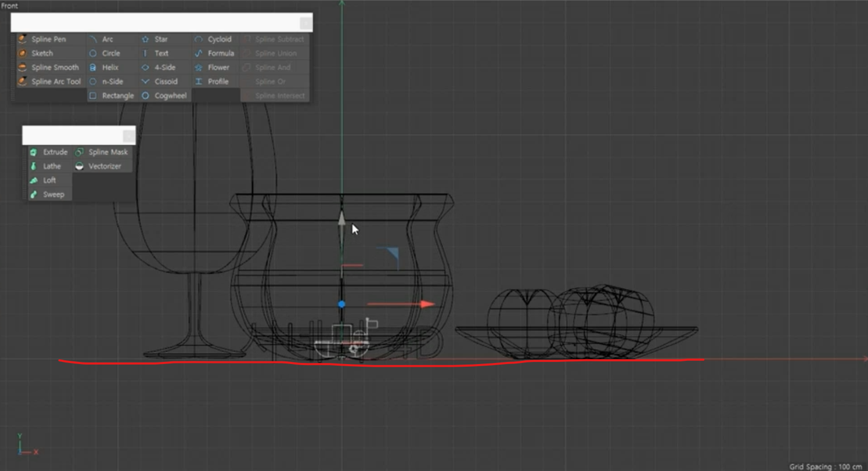Click the Spline Subtract command

(x=274, y=39)
